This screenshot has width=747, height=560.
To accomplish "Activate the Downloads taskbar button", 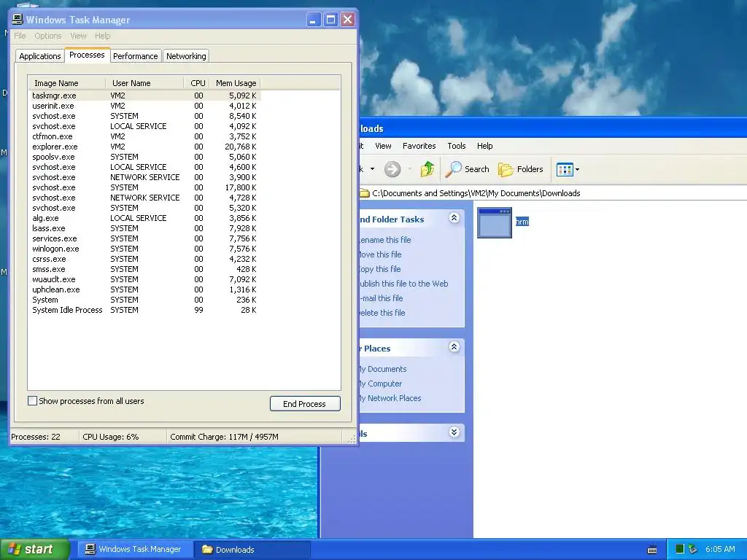I will click(x=252, y=549).
